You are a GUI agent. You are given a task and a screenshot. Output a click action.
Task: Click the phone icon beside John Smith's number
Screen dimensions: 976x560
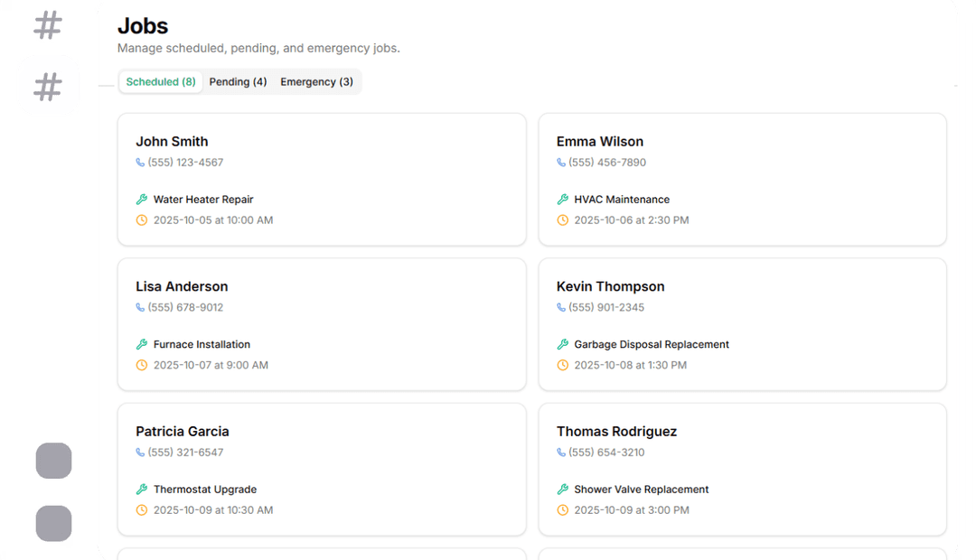[x=140, y=163]
